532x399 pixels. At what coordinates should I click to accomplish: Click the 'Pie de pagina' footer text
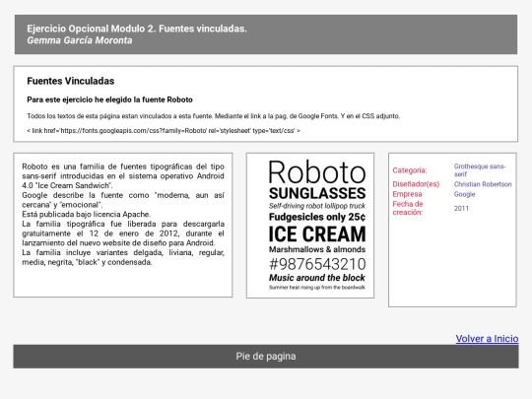(x=266, y=357)
